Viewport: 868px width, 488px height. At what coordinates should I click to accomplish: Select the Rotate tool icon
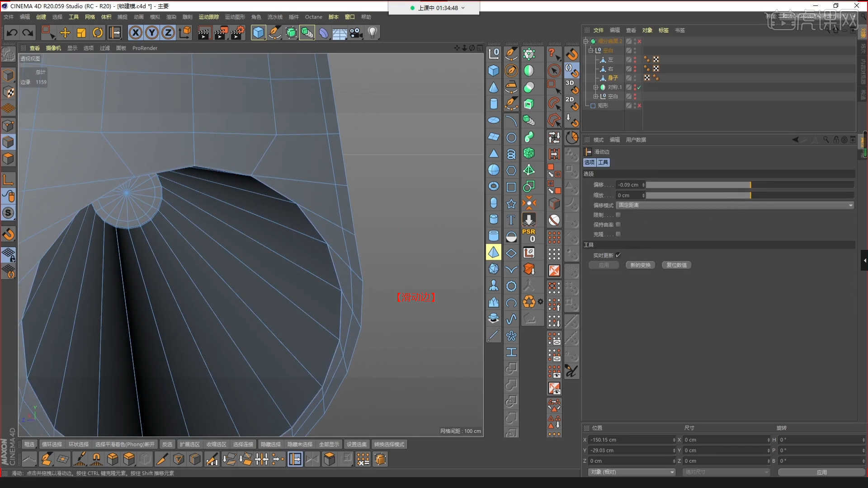98,33
